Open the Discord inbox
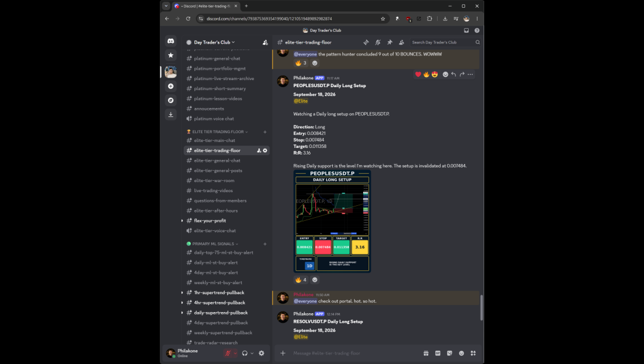The image size is (644, 364). click(466, 30)
